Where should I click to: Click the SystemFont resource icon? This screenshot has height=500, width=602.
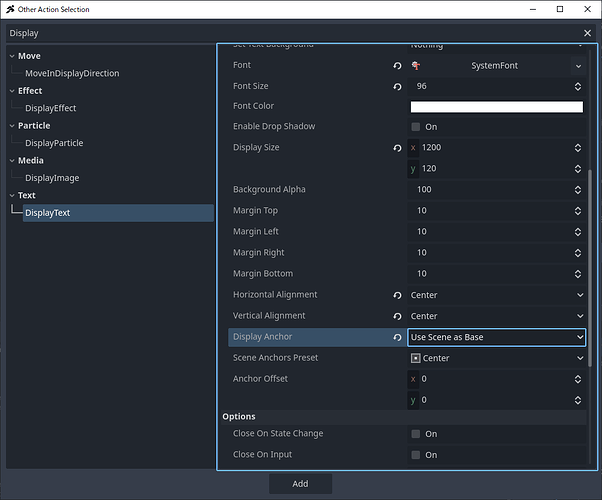tap(416, 65)
